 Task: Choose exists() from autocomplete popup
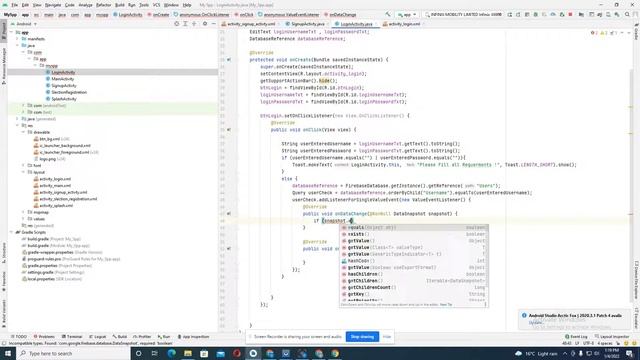pos(413,234)
